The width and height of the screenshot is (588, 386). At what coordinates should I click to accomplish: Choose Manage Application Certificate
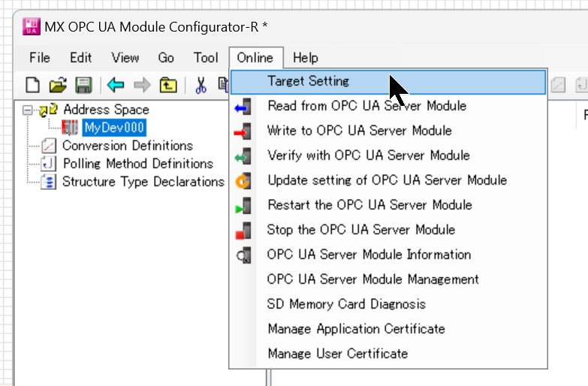point(388,329)
